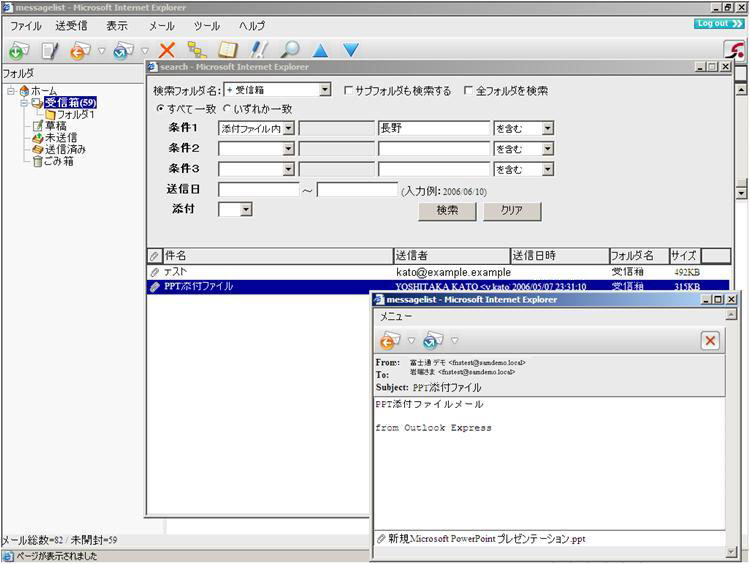Click paperclip icon beside the .ppt attachment
The height and width of the screenshot is (564, 750).
[381, 539]
